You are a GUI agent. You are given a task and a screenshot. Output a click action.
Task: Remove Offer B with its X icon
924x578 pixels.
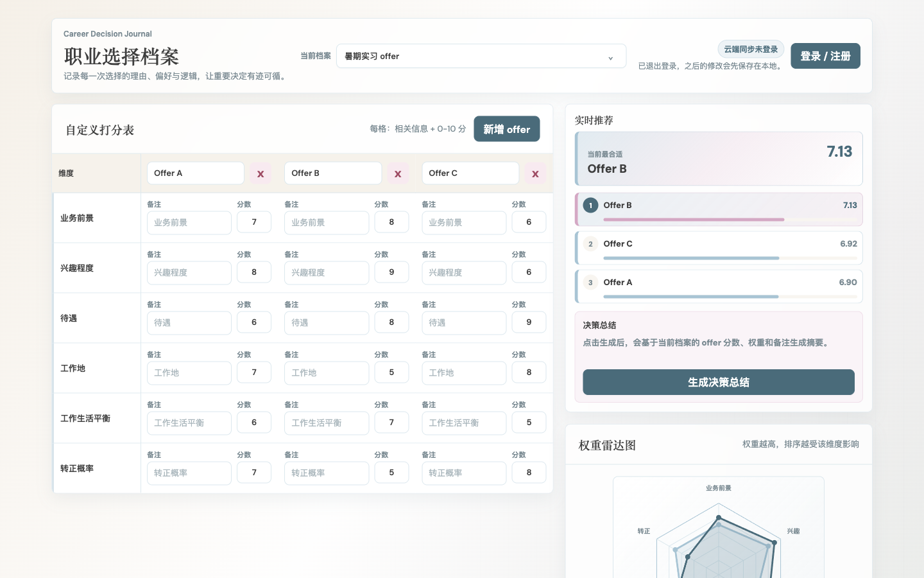pos(398,173)
